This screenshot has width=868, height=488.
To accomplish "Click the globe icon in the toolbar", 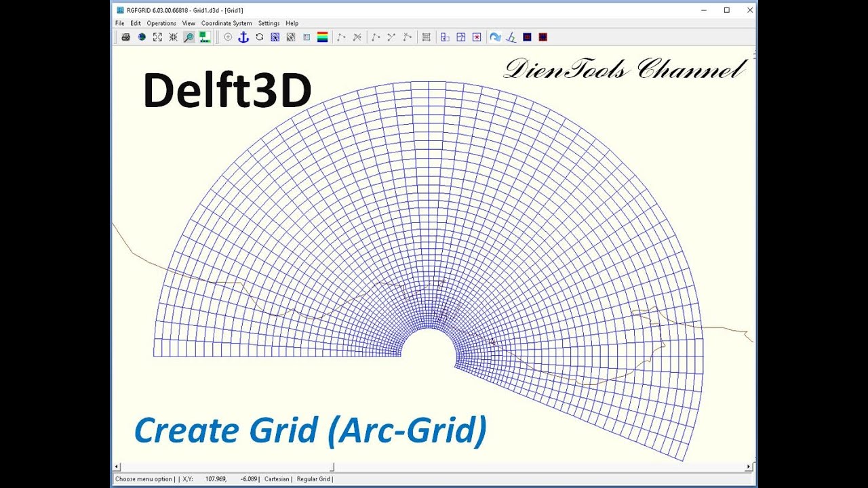I will click(142, 37).
